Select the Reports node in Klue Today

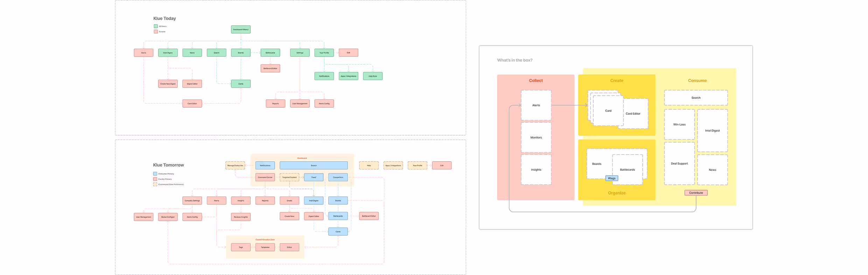click(275, 104)
